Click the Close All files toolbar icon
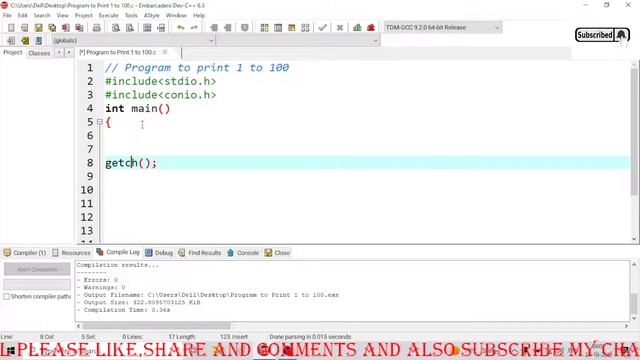This screenshot has height=360, width=640. coord(79,27)
